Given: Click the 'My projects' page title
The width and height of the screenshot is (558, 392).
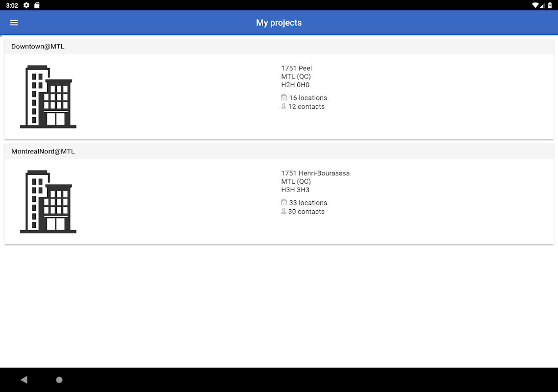Looking at the screenshot, I should [x=279, y=23].
